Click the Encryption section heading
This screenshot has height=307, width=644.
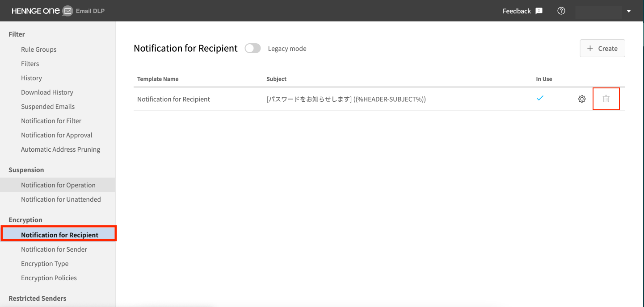pos(25,220)
